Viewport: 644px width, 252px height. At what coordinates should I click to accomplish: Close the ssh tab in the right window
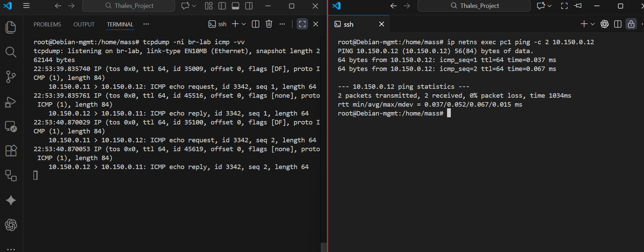[382, 24]
